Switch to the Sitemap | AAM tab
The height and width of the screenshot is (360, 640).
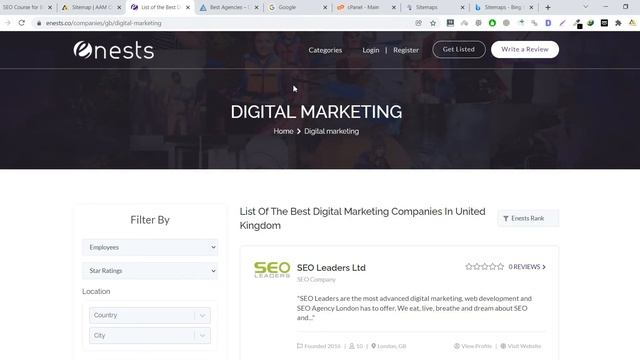(x=91, y=7)
